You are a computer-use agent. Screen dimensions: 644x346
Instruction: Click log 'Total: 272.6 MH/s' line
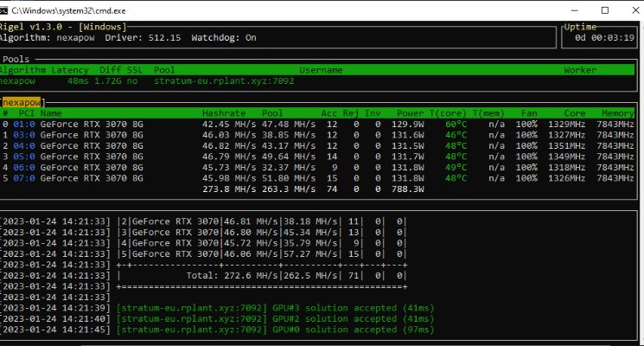[233, 276]
